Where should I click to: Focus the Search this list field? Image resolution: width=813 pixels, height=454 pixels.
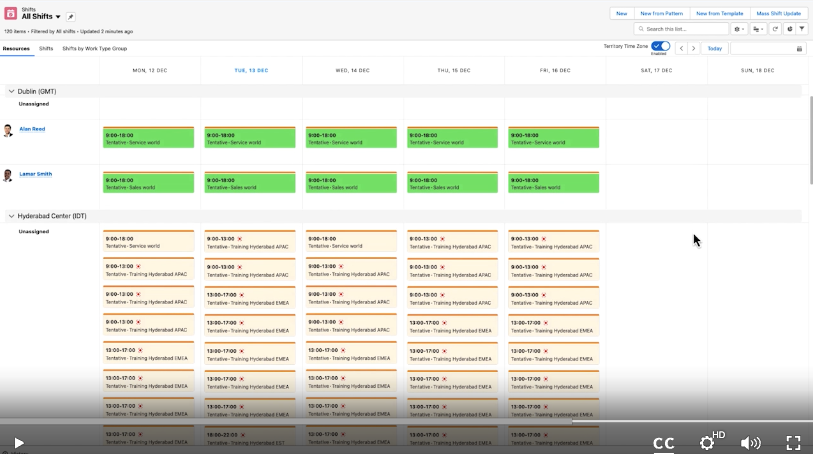click(x=681, y=29)
